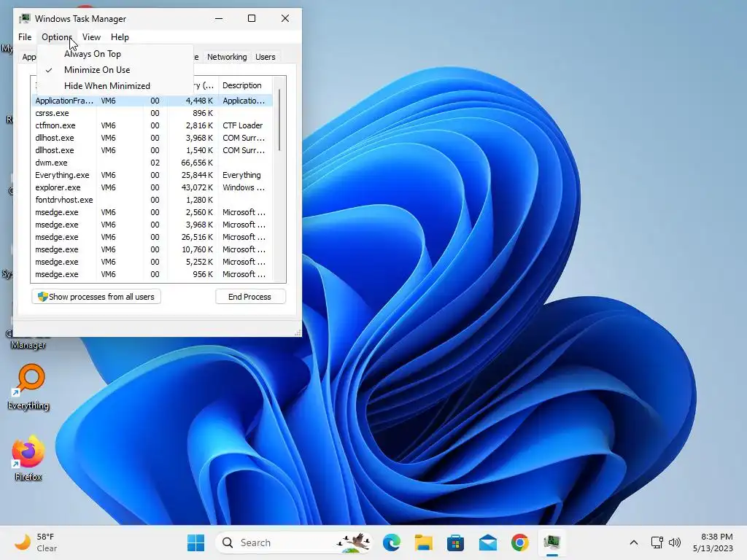
Task: Click the CTF Loader description
Action: pos(242,125)
